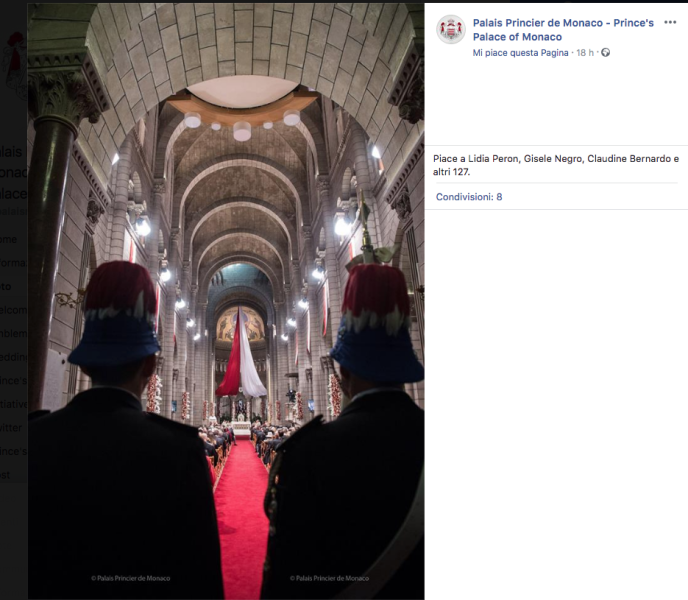Click the globe public-privacy icon
Viewport: 688px width, 600px height.
[x=606, y=53]
